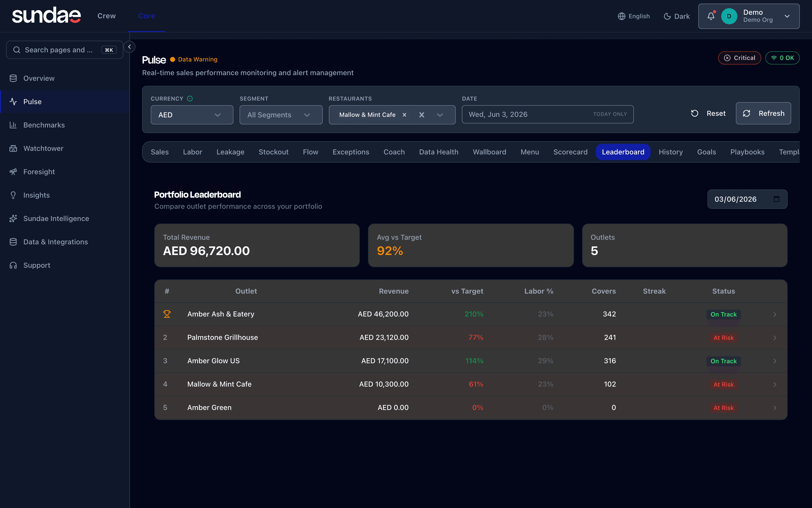
Task: Open the Scorecard tab
Action: (570, 152)
